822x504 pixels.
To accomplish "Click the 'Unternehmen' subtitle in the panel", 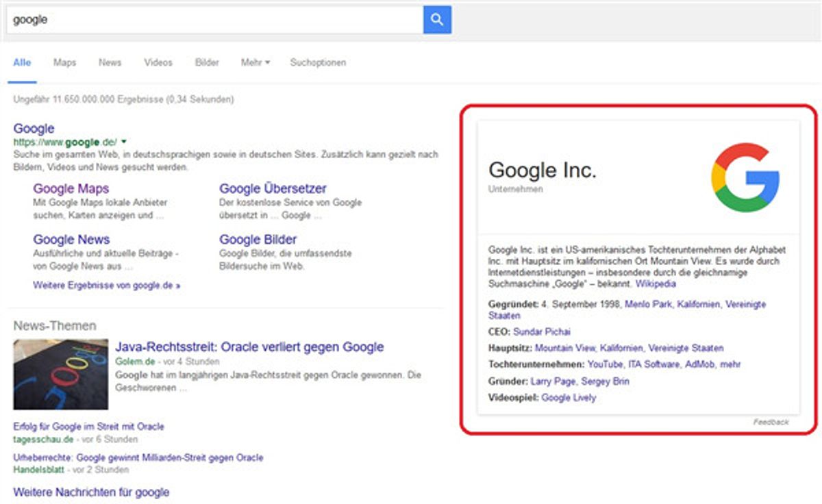I will (516, 189).
